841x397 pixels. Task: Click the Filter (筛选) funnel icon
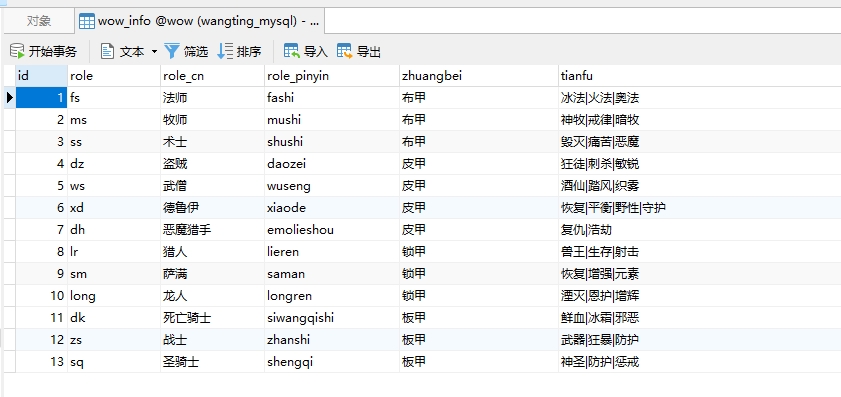(172, 51)
